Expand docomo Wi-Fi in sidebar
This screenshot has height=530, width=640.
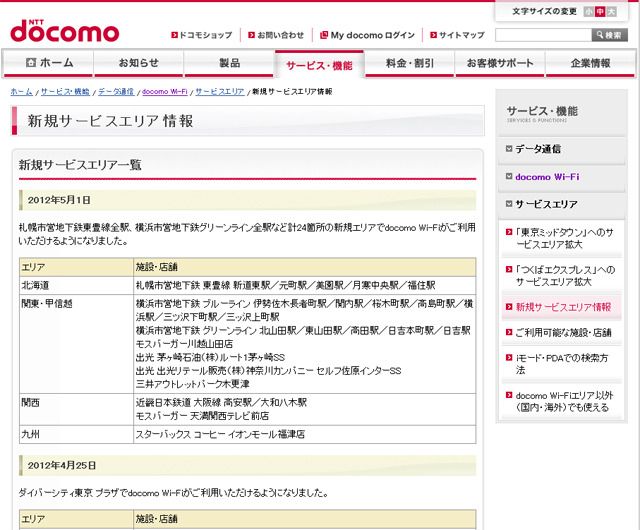[547, 177]
